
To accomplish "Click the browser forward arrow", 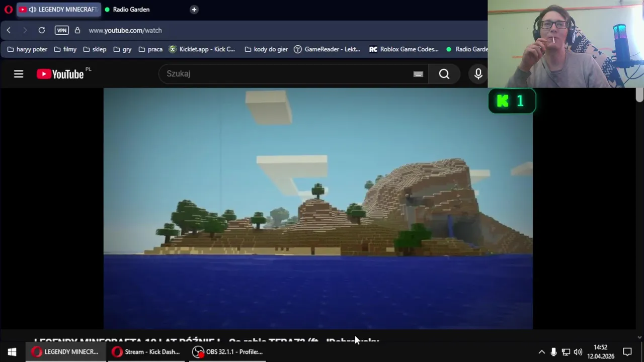I will coord(25,30).
